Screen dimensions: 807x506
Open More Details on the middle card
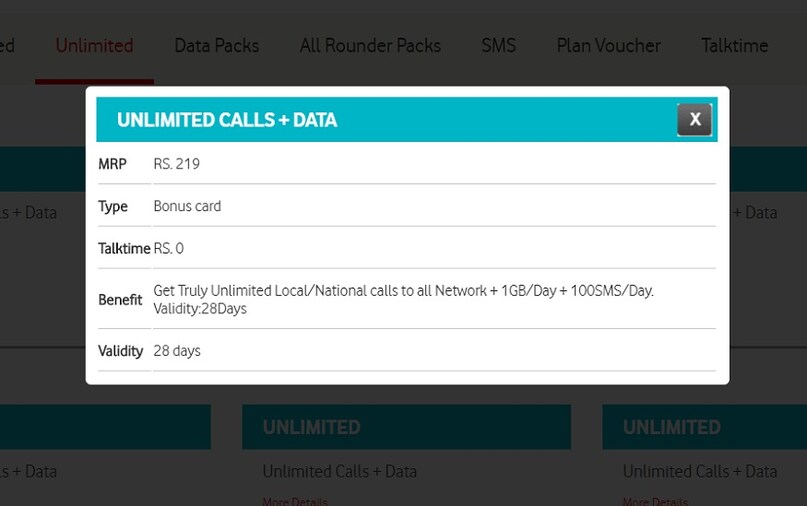294,501
